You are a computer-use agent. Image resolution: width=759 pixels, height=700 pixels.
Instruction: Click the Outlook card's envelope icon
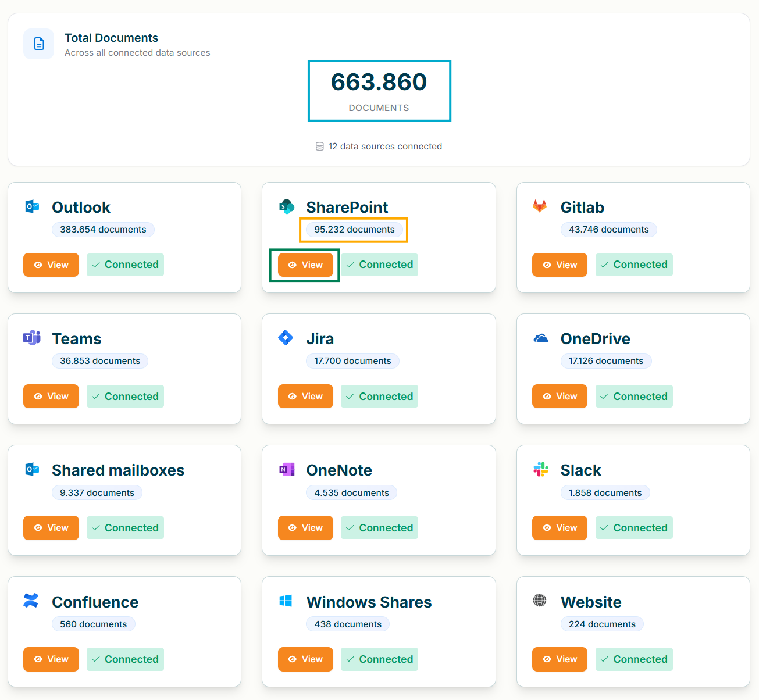[32, 206]
